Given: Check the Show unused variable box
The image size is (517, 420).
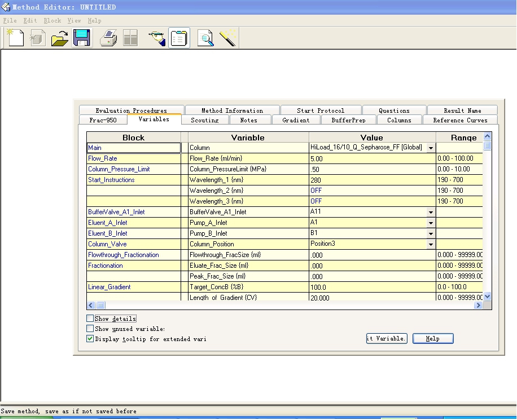Looking at the screenshot, I should coord(90,329).
